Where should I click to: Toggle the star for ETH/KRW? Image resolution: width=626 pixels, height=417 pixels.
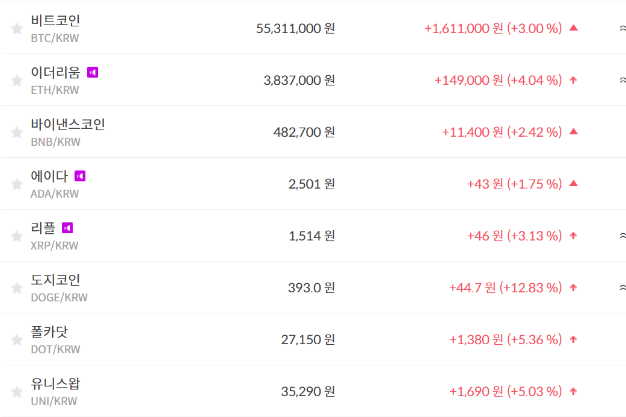click(x=16, y=80)
